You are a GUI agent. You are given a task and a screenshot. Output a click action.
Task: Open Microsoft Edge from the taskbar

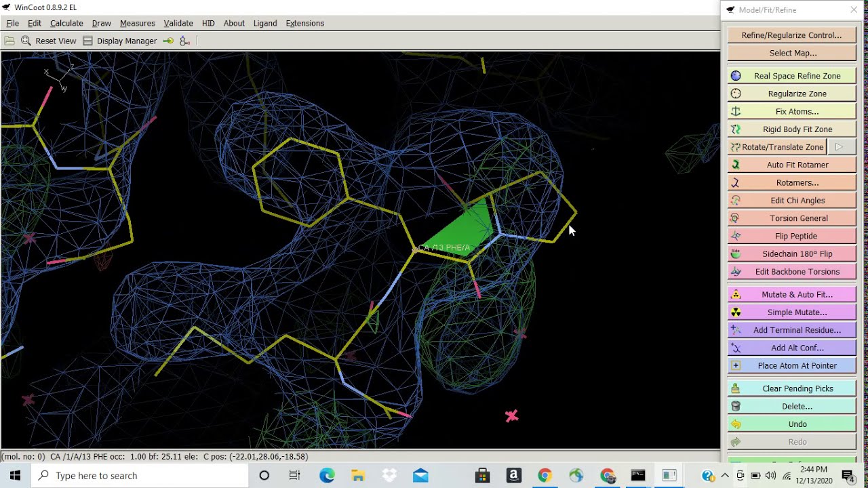[327, 475]
